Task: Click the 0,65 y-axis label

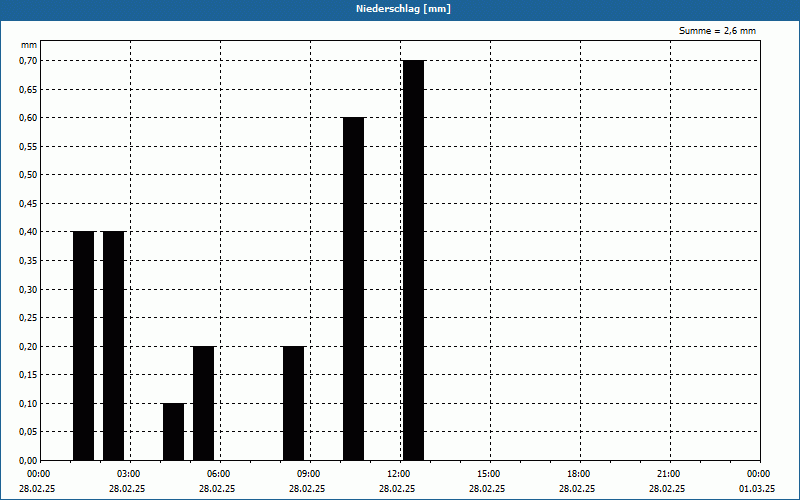Action: [28, 89]
